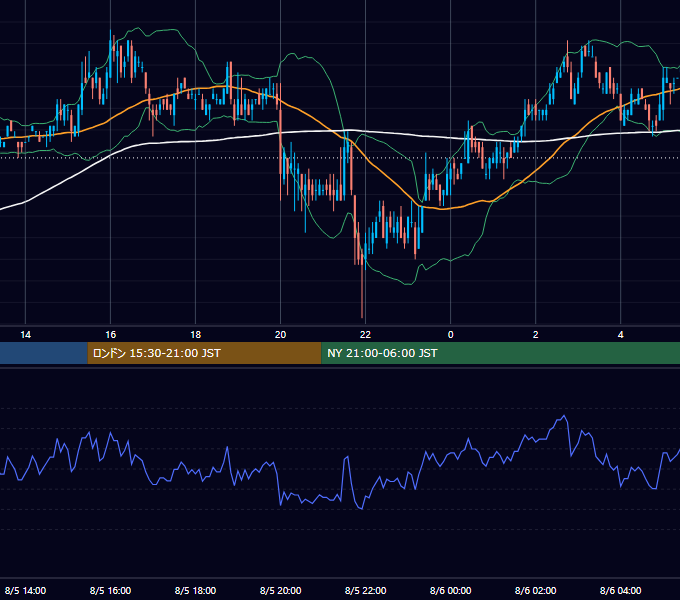Click the 8/5 22:00 date label
680x600 pixels.
[366, 590]
